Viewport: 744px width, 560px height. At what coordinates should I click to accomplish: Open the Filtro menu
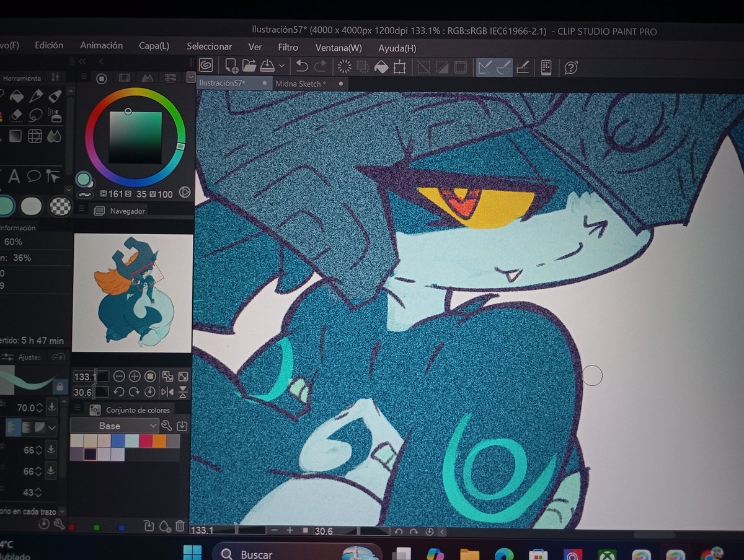(x=288, y=47)
